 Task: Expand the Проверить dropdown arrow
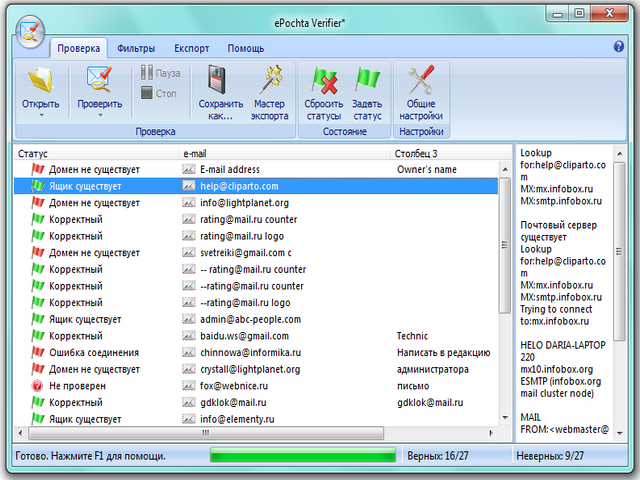pyautogui.click(x=100, y=116)
